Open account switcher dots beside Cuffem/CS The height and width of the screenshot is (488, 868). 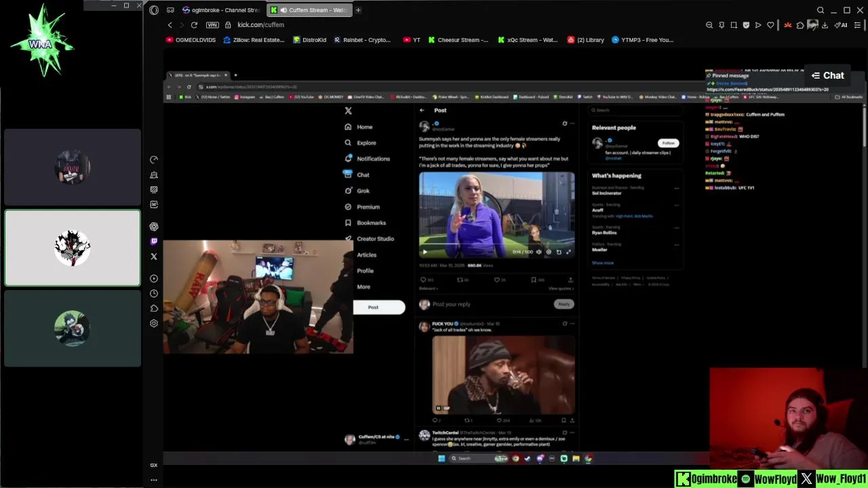coord(406,439)
